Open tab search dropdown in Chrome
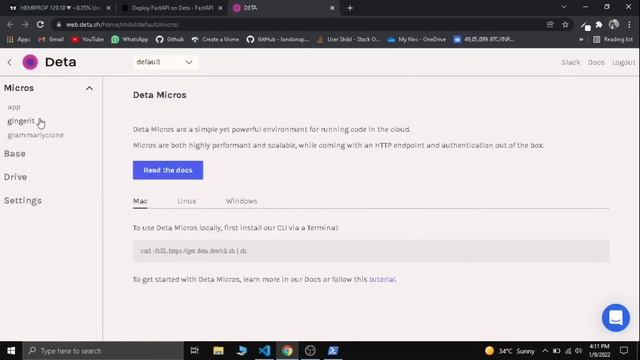 click(564, 7)
